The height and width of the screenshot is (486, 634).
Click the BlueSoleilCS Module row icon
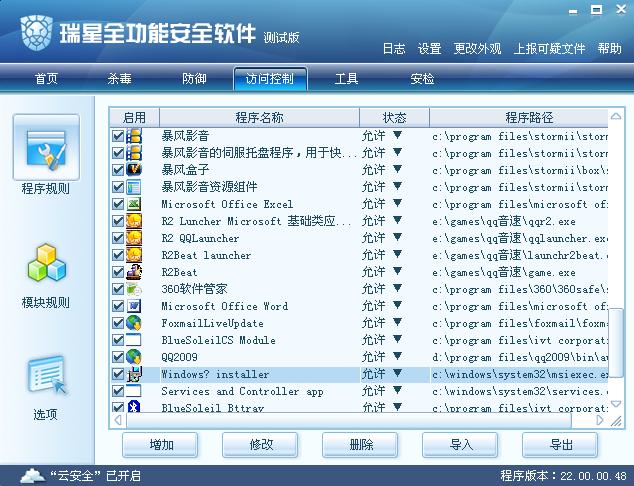tap(134, 340)
